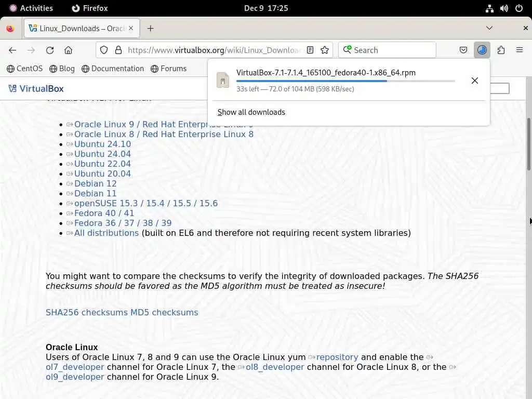Reload the current page
Image resolution: width=532 pixels, height=399 pixels.
[x=50, y=50]
